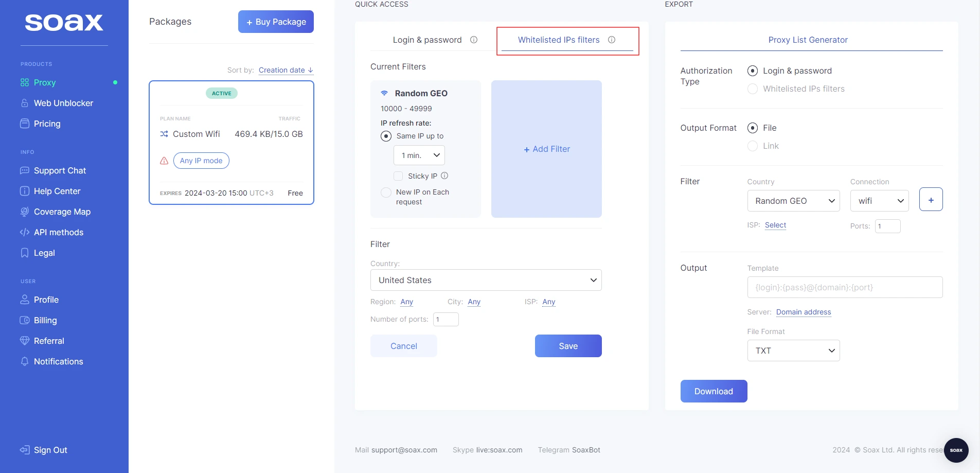Select New IP on Each request option
This screenshot has height=473, width=980.
386,192
